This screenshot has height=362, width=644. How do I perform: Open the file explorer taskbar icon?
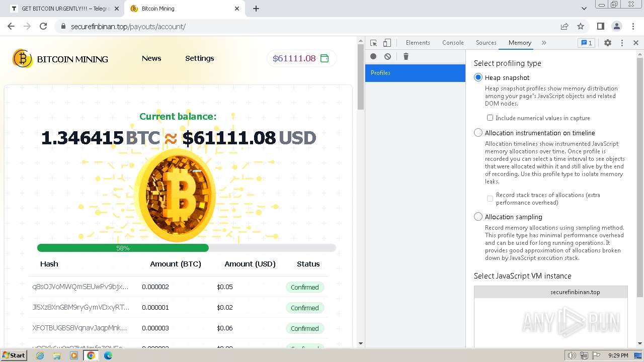click(x=57, y=355)
